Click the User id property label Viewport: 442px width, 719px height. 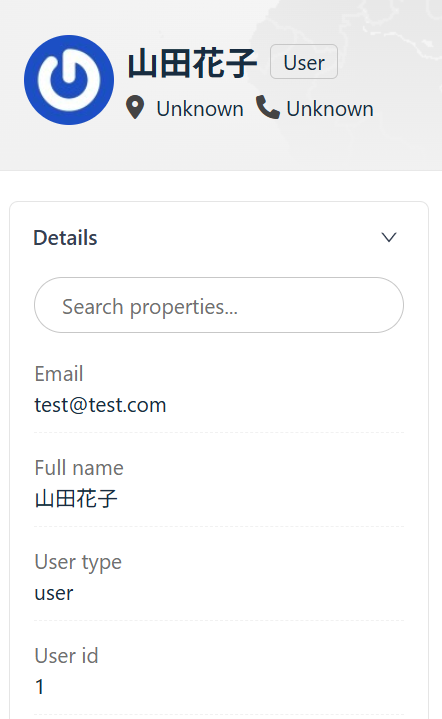(x=66, y=656)
